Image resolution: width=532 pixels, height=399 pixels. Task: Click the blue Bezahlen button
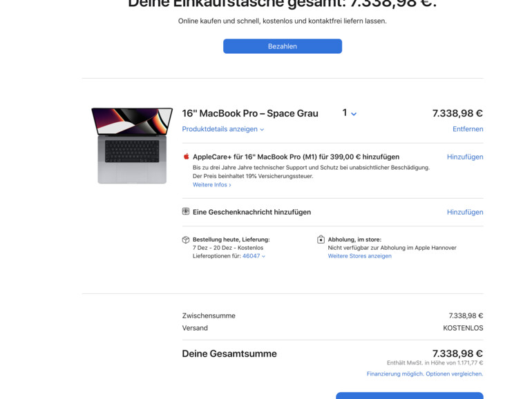(283, 46)
